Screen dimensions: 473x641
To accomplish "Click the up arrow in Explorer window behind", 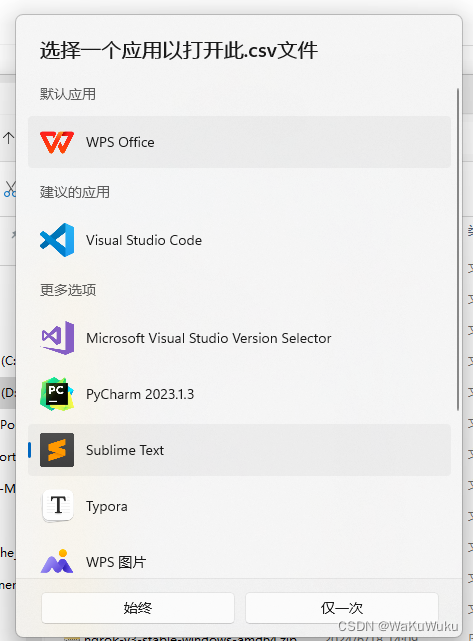I will 8,138.
